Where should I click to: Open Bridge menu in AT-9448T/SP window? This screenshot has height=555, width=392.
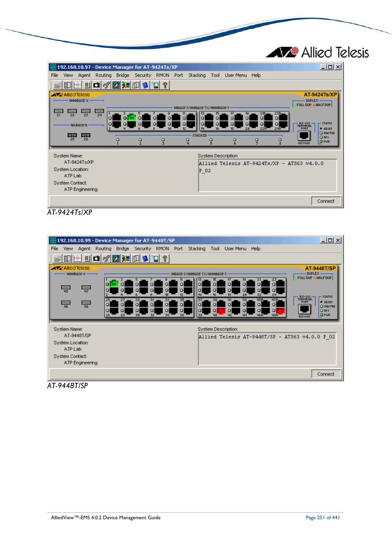click(x=122, y=249)
